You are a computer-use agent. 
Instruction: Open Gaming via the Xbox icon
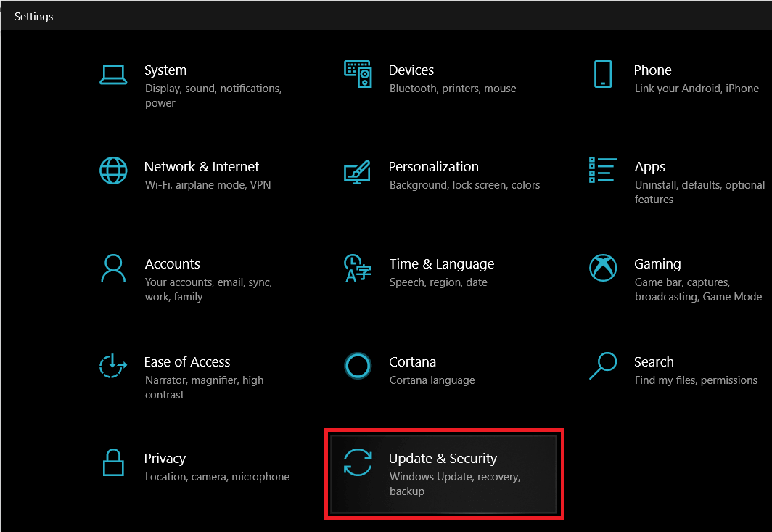click(603, 268)
